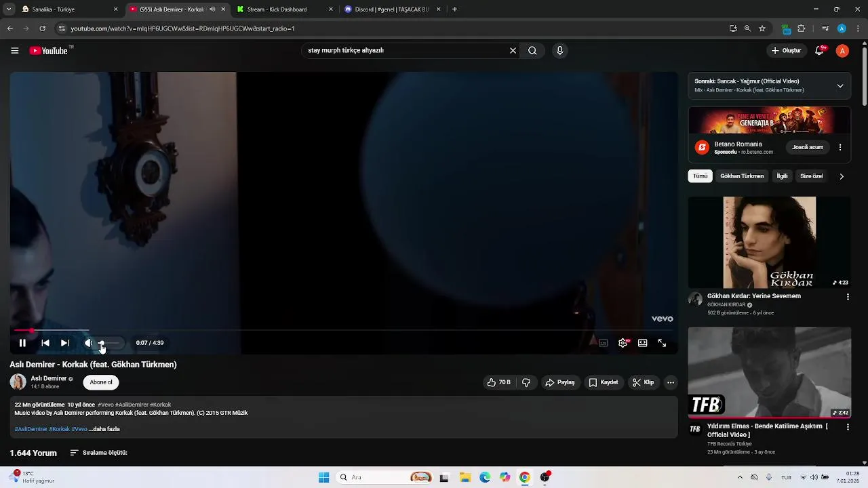Screen dimensions: 868x488
Task: Open a new browser tab
Action: click(454, 9)
